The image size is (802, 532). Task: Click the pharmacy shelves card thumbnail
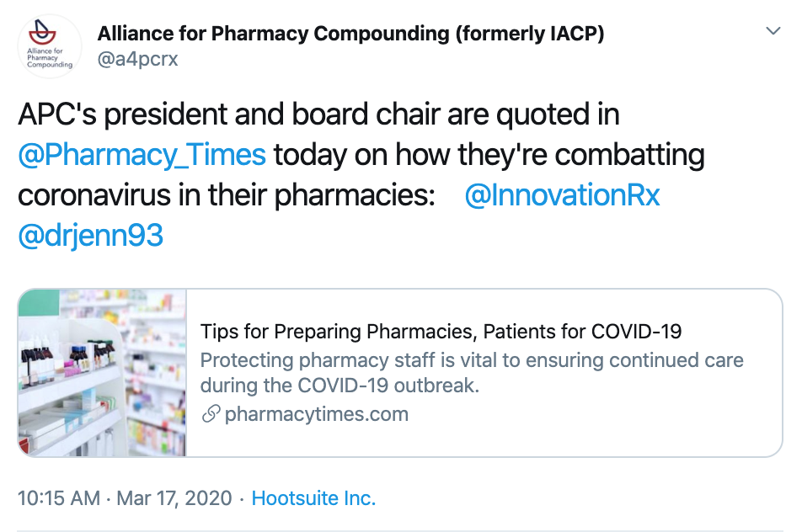click(102, 373)
